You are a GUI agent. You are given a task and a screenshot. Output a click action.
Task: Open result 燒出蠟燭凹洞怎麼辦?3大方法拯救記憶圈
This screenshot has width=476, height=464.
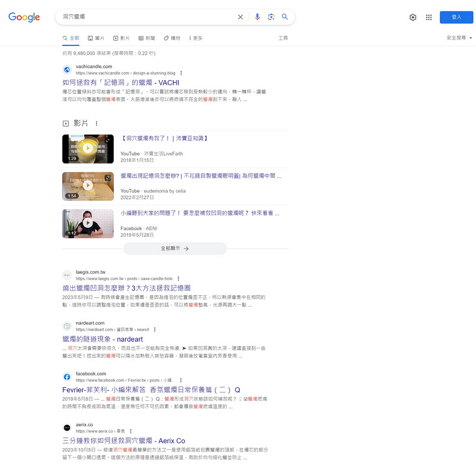point(126,288)
